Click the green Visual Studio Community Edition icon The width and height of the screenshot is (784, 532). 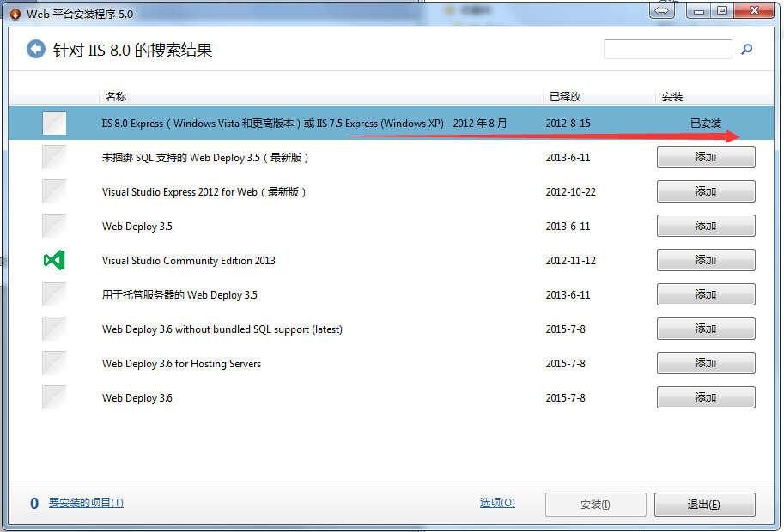click(54, 260)
